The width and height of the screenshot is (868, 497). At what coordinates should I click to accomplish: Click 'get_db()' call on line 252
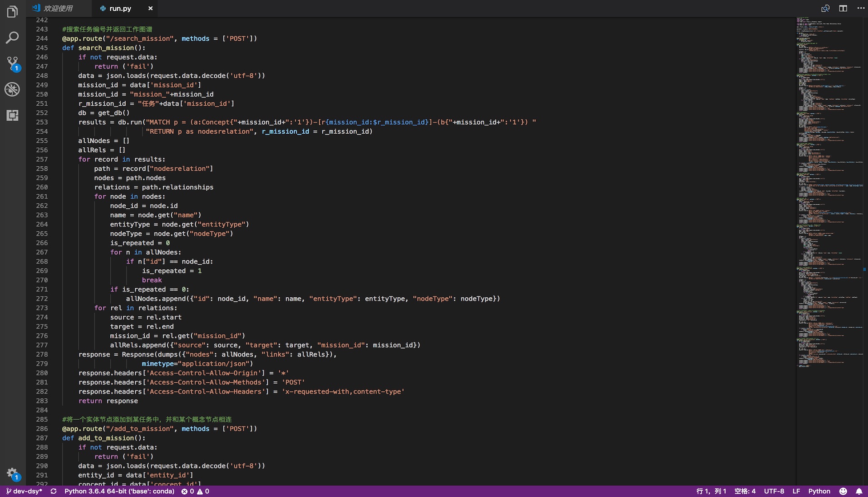[x=114, y=113]
